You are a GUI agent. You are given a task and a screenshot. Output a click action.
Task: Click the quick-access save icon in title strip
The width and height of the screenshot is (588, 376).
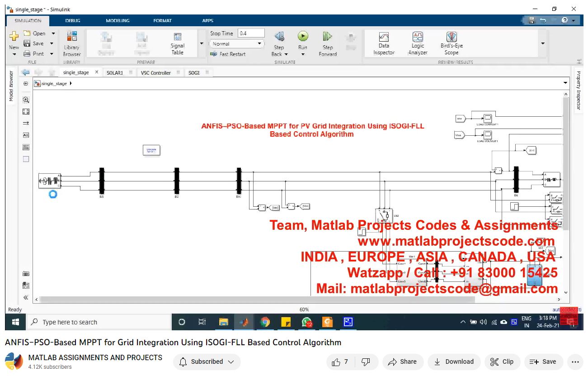coord(532,20)
